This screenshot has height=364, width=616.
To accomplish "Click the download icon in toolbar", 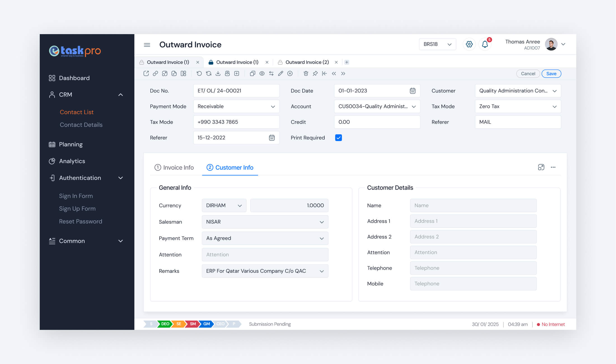I will pyautogui.click(x=218, y=74).
